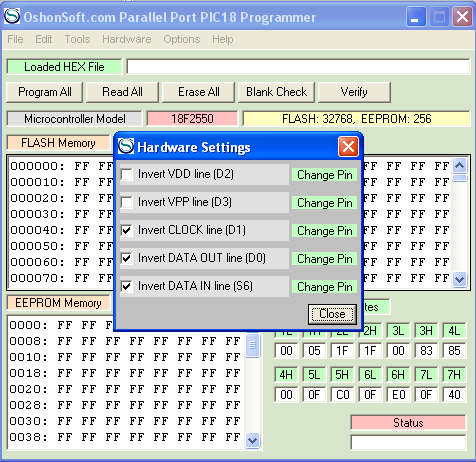Open the File menu

[x=15, y=39]
